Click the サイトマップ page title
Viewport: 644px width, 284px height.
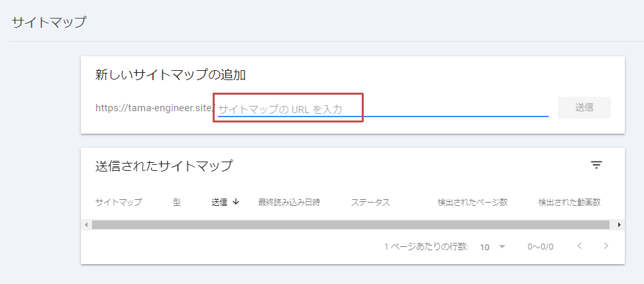(49, 22)
